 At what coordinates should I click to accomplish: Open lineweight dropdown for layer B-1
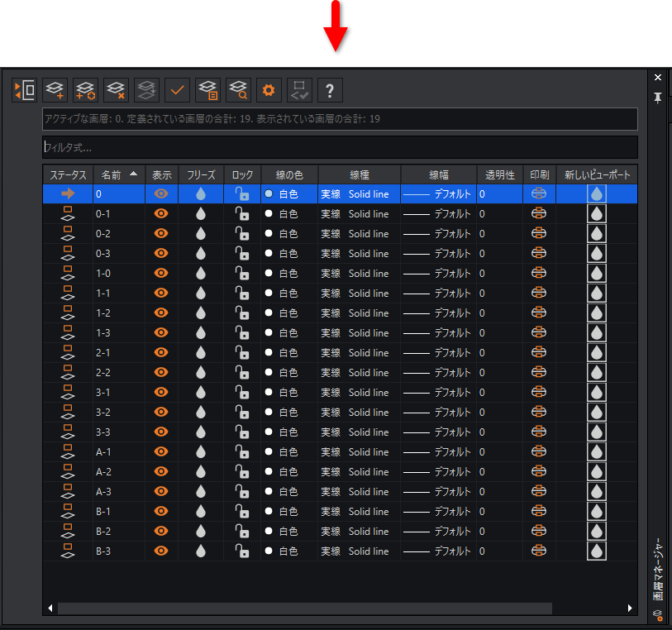438,511
